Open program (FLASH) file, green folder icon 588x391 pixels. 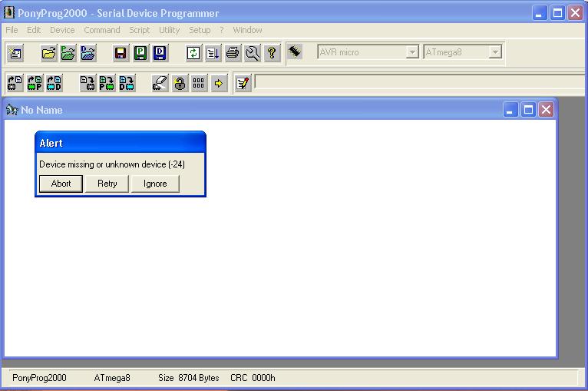(68, 53)
